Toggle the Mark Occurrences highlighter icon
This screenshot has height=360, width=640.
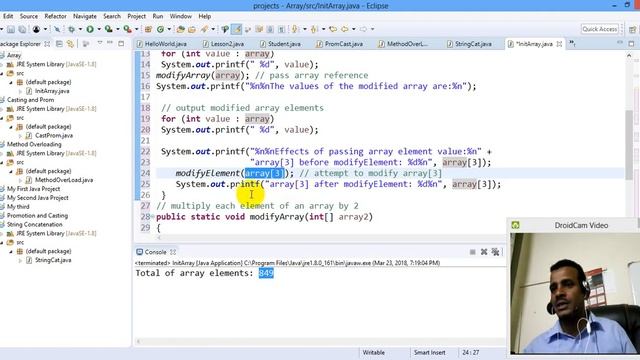click(236, 29)
